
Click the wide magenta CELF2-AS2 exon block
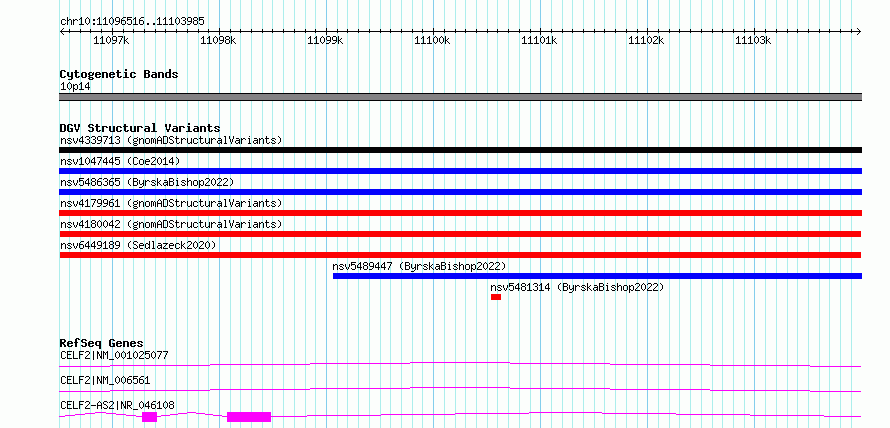(x=249, y=417)
